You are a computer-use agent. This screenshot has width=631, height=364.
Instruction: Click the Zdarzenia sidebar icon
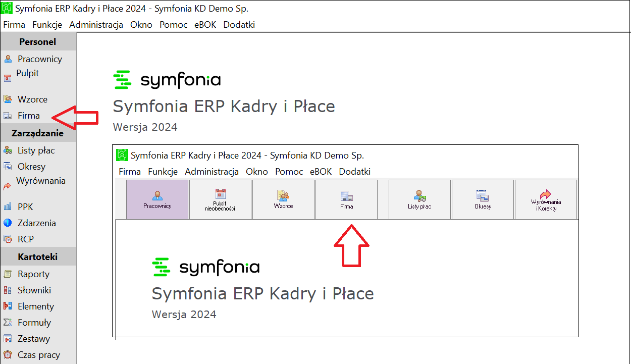click(x=8, y=223)
